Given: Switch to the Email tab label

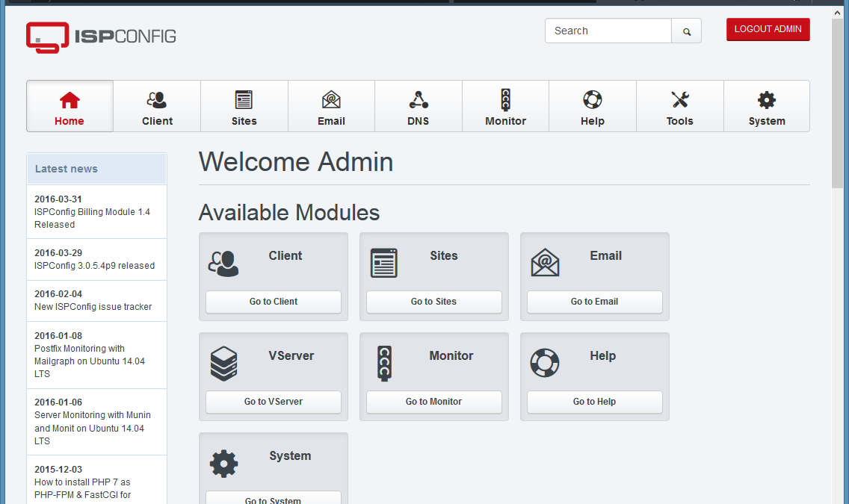Looking at the screenshot, I should [x=331, y=121].
